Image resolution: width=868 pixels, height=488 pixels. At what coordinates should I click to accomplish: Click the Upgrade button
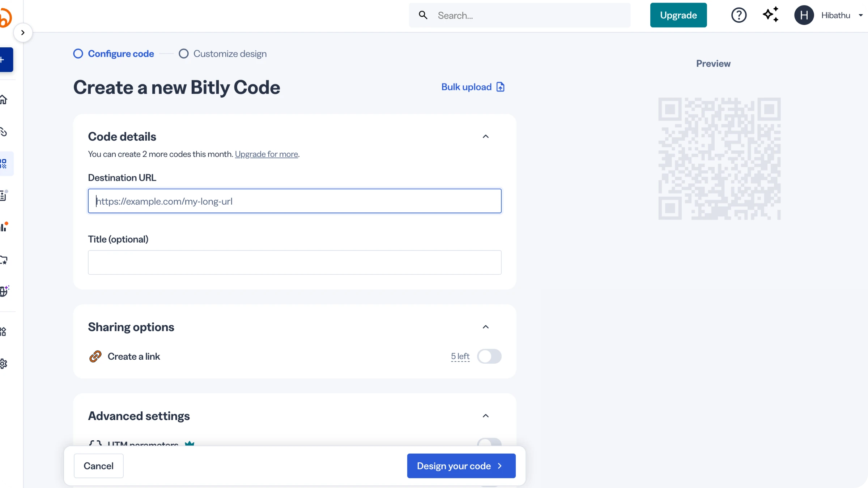(678, 15)
